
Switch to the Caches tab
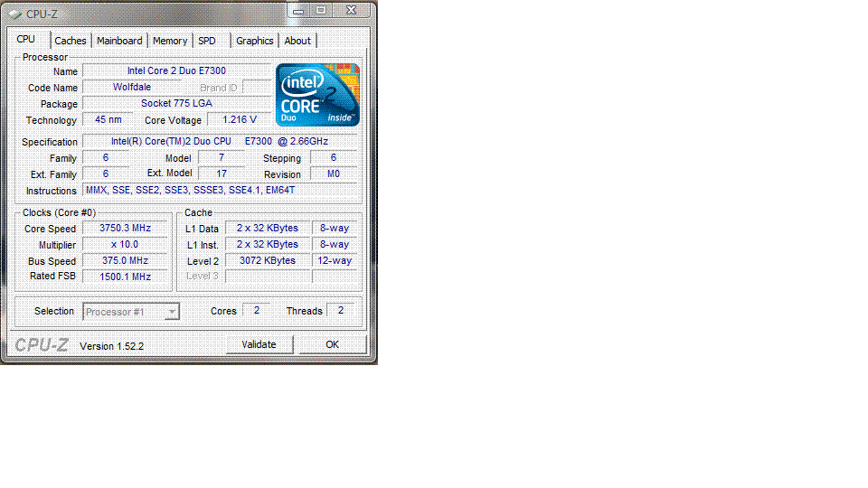click(71, 41)
